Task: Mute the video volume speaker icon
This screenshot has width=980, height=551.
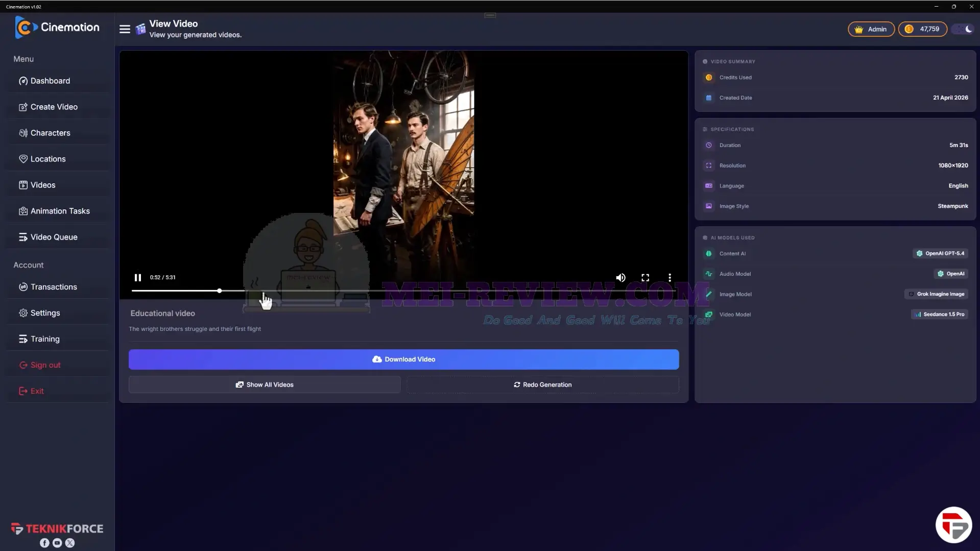Action: 620,277
